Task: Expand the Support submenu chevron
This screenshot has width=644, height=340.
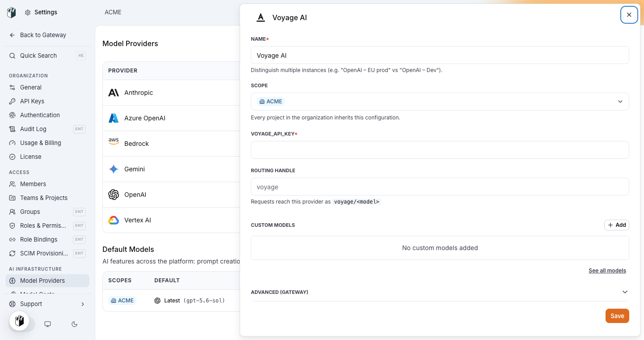Action: 82,304
